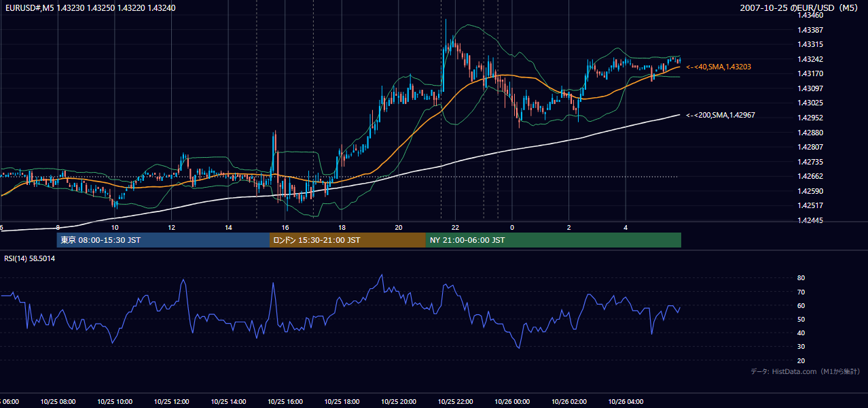The width and height of the screenshot is (868, 408).
Task: Click hour mark 22 below the price chart
Action: click(455, 227)
